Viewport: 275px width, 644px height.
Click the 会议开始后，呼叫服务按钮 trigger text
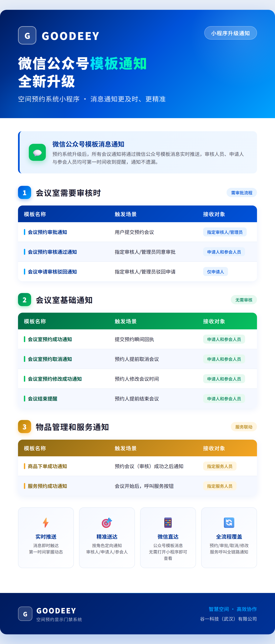point(144,486)
